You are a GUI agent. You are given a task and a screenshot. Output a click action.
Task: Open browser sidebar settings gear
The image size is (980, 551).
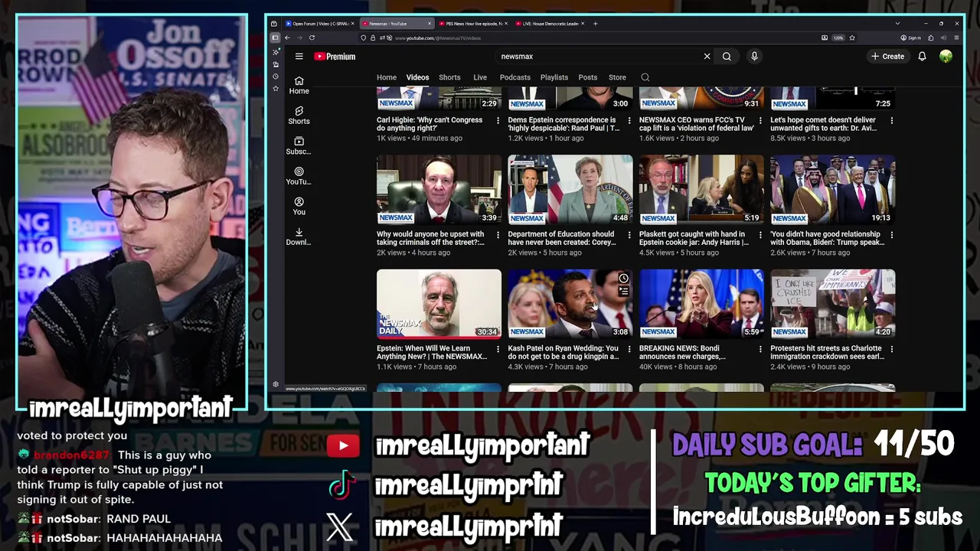point(276,384)
